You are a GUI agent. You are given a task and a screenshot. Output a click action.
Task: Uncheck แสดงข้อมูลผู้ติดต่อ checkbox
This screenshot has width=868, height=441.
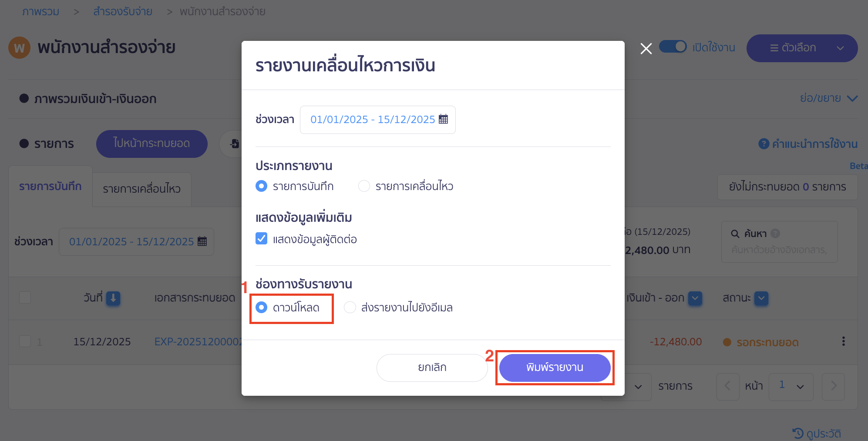tap(261, 239)
